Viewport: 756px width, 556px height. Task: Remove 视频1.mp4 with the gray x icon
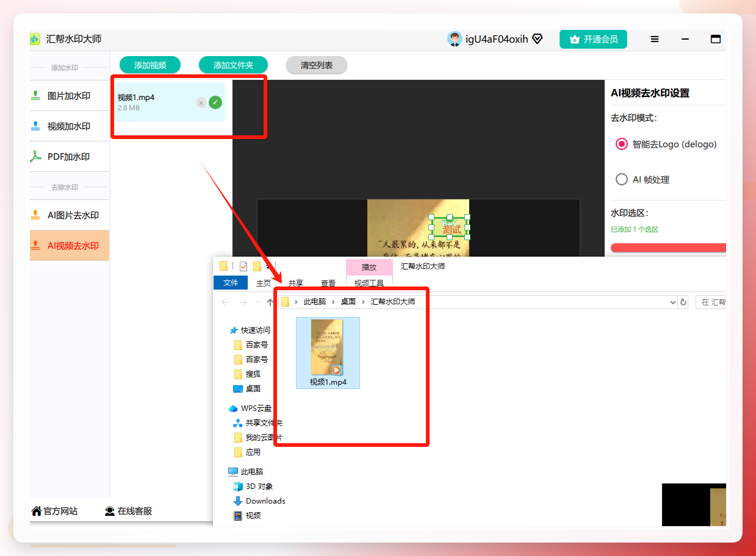201,102
